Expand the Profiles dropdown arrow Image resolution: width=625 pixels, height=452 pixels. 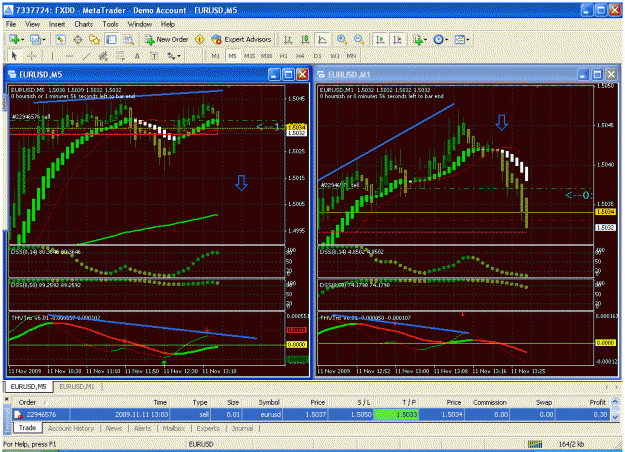click(x=43, y=40)
